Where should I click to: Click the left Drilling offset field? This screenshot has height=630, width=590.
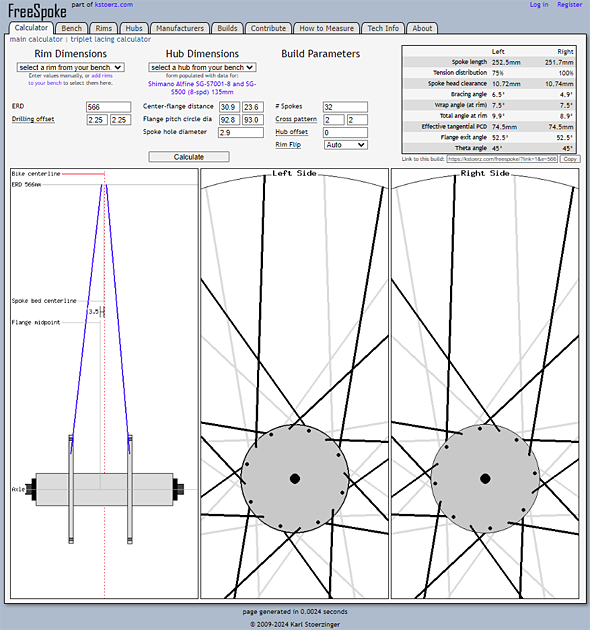pyautogui.click(x=97, y=120)
